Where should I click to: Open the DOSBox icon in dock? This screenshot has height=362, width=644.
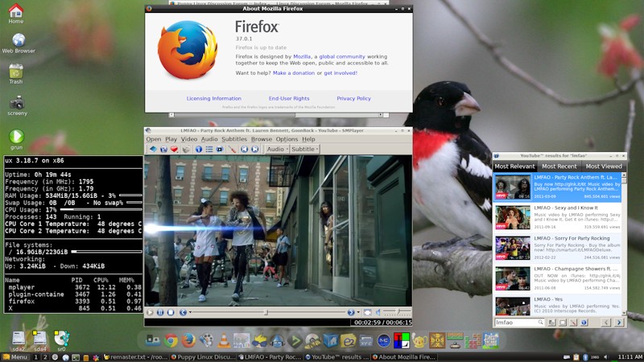coord(437,340)
